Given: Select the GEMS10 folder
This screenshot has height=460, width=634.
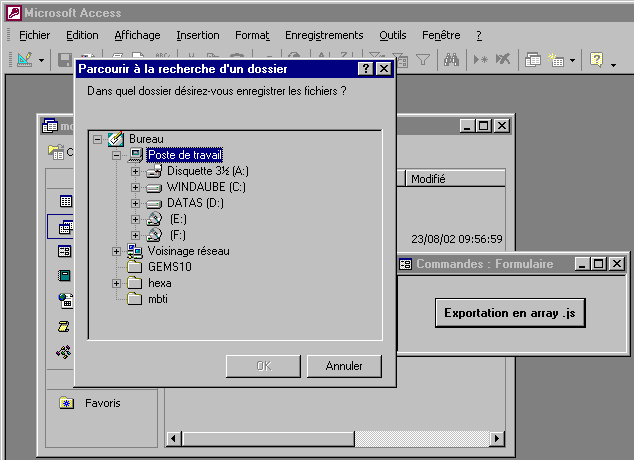Looking at the screenshot, I should coord(170,267).
